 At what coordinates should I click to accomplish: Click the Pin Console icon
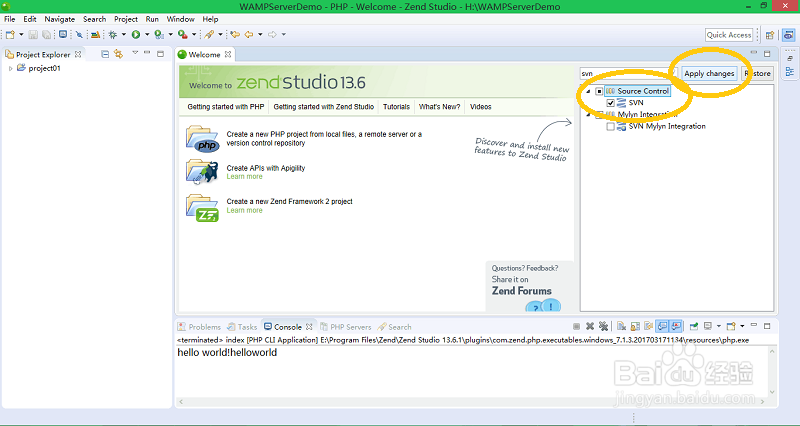694,327
